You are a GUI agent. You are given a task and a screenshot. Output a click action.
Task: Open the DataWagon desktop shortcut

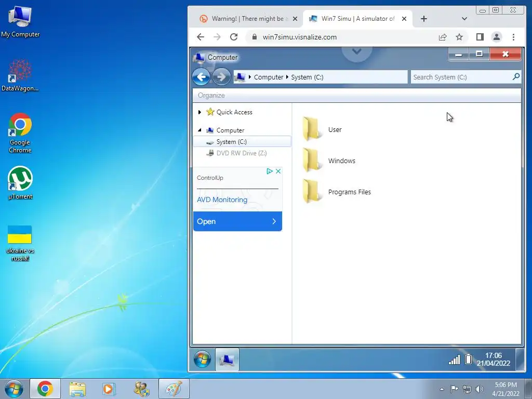point(20,75)
